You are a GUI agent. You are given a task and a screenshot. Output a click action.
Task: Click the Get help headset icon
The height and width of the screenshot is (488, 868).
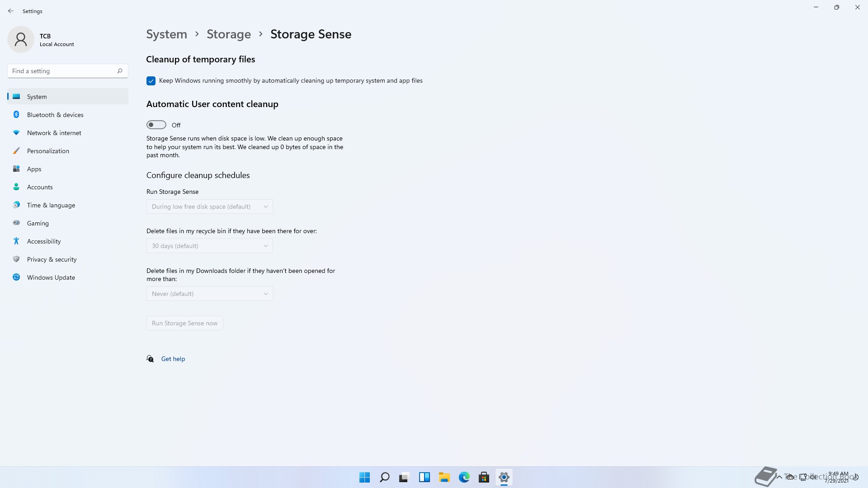click(150, 359)
